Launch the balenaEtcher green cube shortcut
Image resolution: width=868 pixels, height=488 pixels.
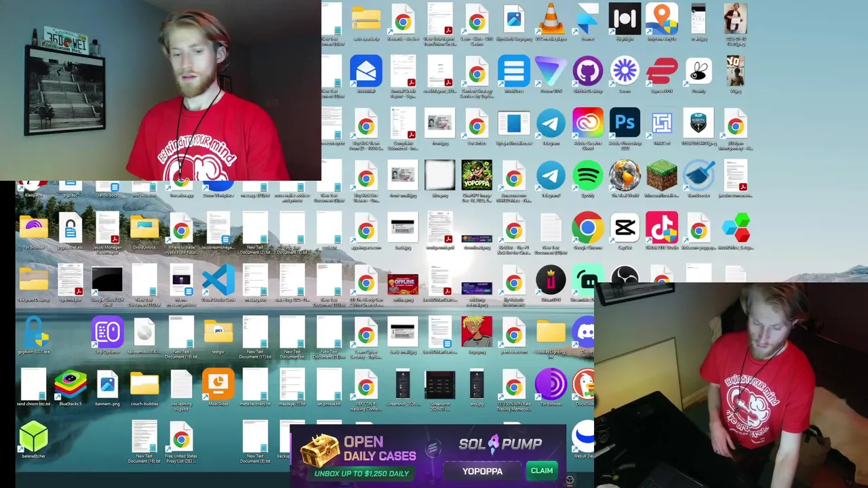(x=33, y=437)
